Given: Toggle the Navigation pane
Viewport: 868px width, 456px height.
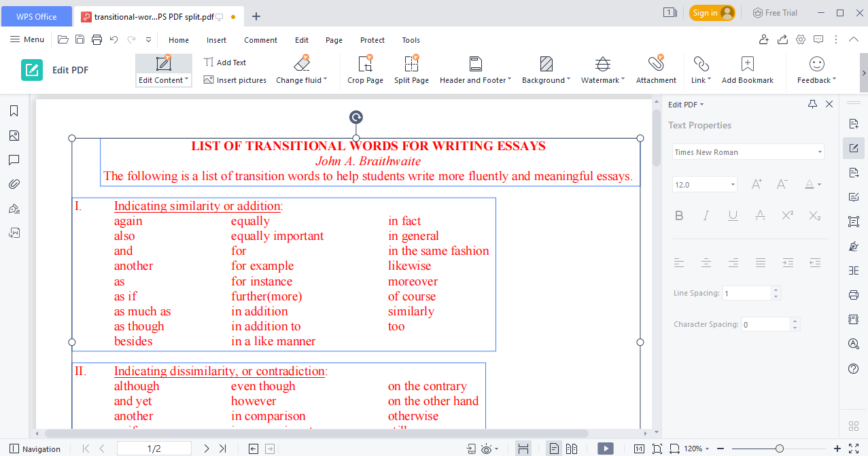Looking at the screenshot, I should (x=35, y=449).
